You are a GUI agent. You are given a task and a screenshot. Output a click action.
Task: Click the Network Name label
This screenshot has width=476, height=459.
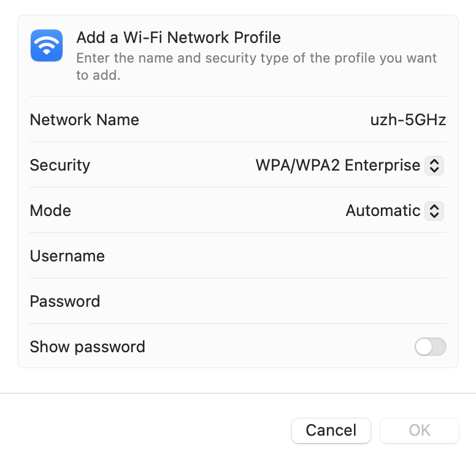[x=85, y=120]
